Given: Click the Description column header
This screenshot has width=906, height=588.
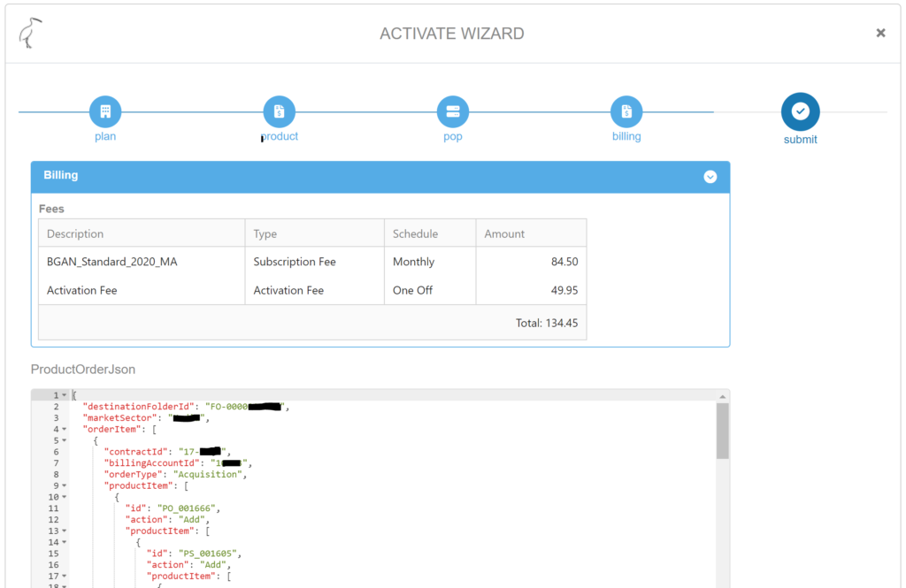Looking at the screenshot, I should pos(75,234).
